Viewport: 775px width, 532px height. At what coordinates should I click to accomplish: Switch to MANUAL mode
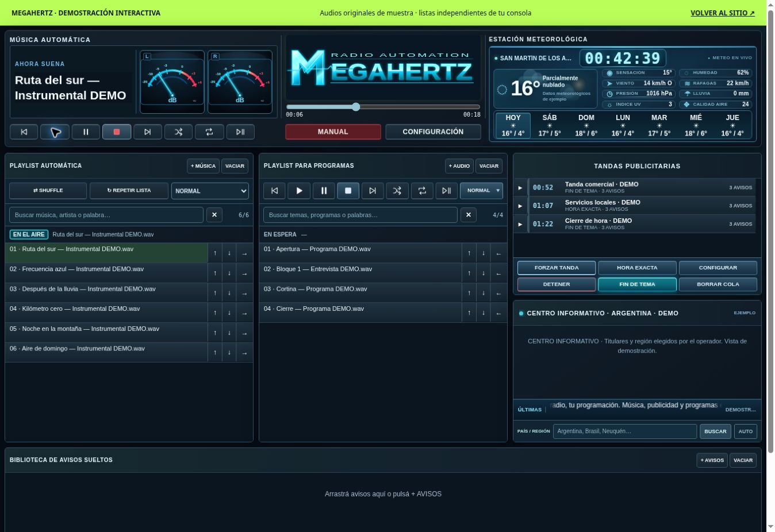[333, 132]
